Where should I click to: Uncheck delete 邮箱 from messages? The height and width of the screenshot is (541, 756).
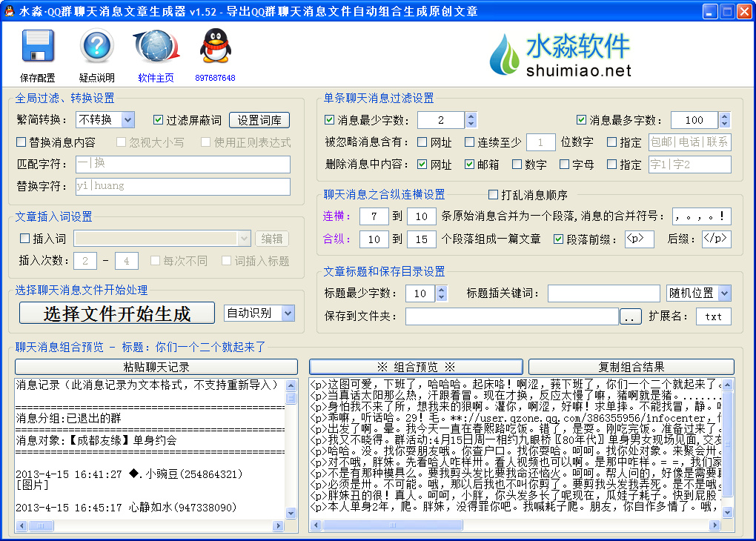pyautogui.click(x=469, y=165)
